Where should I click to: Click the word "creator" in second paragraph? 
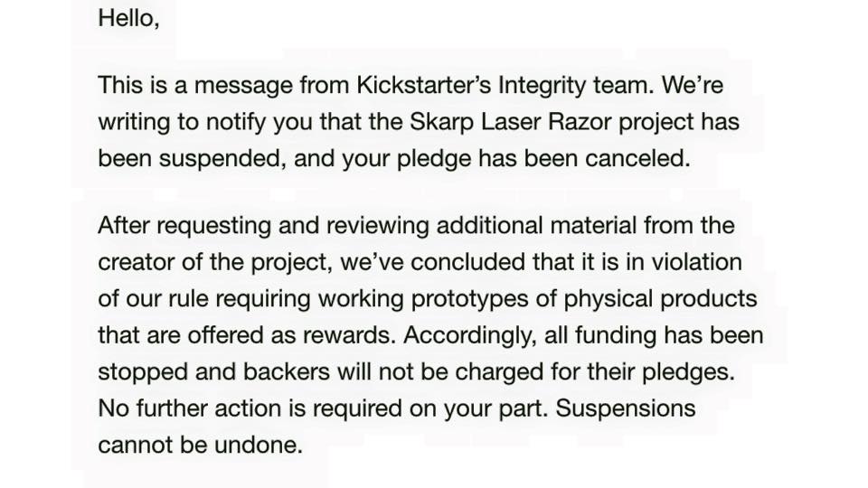[137, 262]
